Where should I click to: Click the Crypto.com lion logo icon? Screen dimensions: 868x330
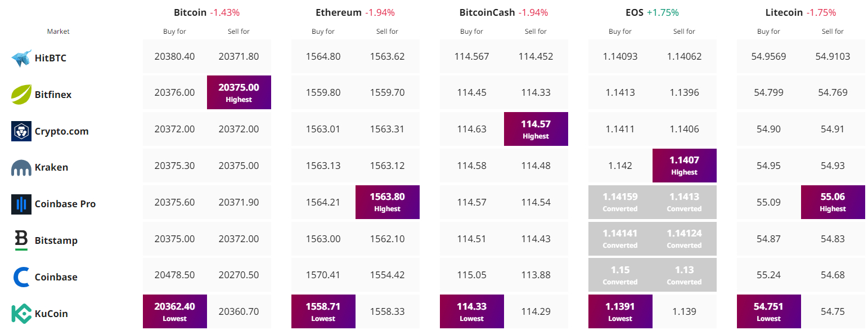coord(21,131)
